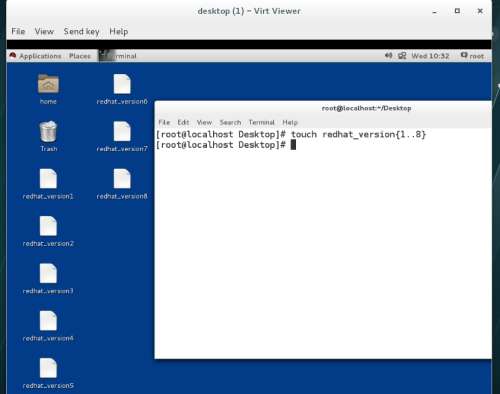Open the terminal window Terminal menu

coord(262,122)
